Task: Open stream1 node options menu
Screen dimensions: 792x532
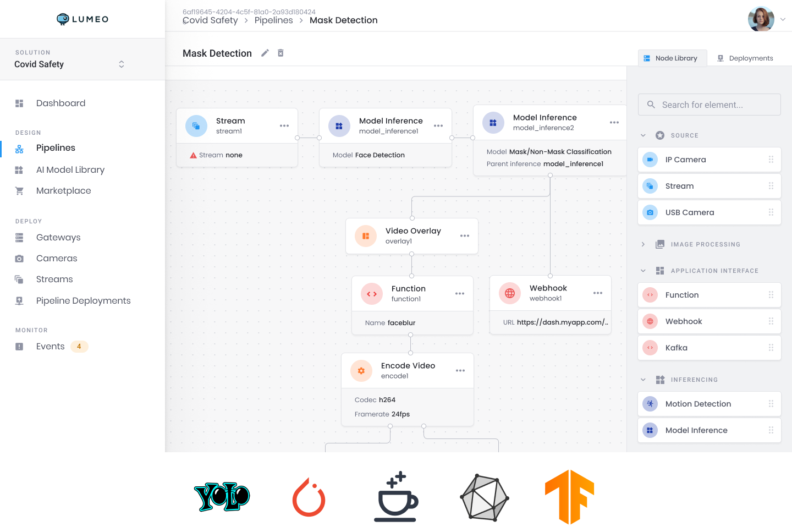Action: 284,126
